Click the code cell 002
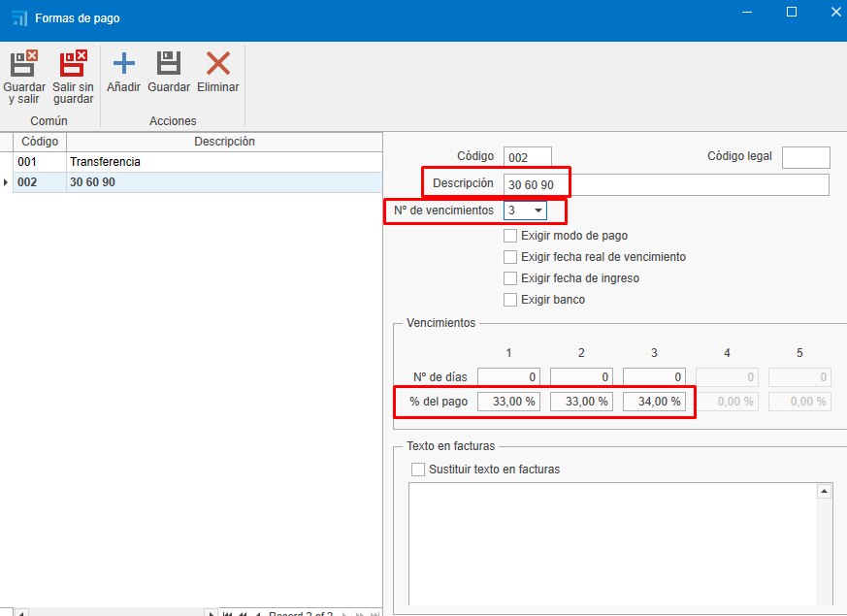The image size is (847, 616). [x=40, y=182]
